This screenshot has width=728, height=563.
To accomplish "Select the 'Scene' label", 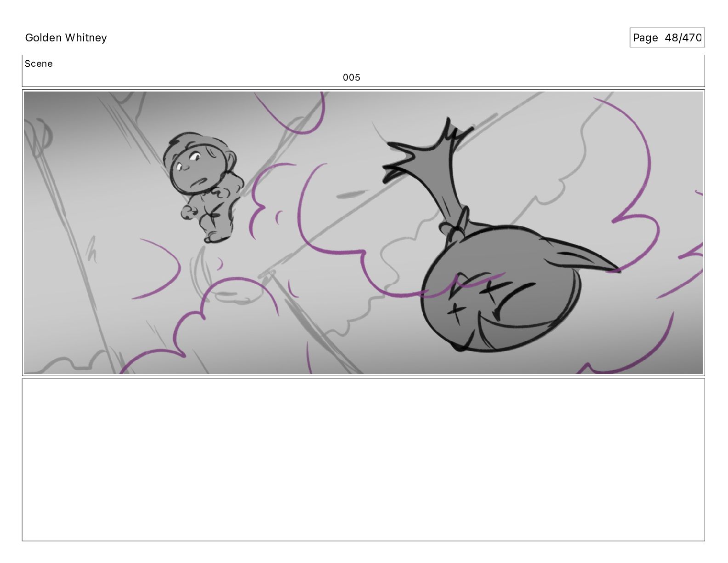I will coord(39,63).
